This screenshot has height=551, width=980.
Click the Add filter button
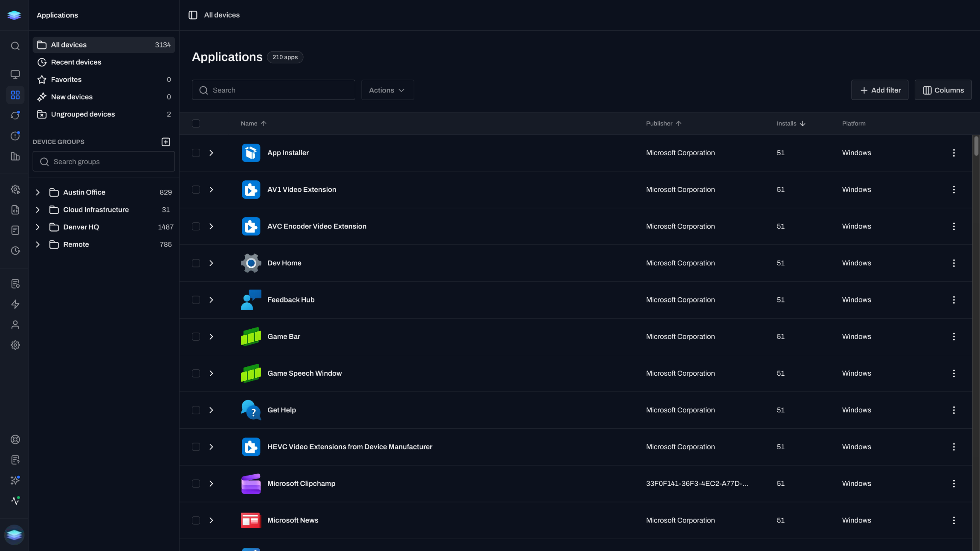tap(879, 90)
